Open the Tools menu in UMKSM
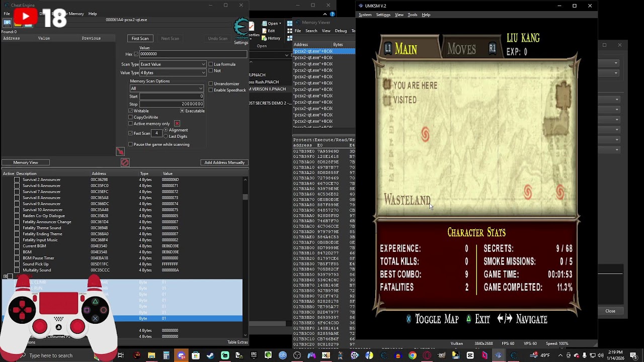The height and width of the screenshot is (362, 644). click(413, 15)
